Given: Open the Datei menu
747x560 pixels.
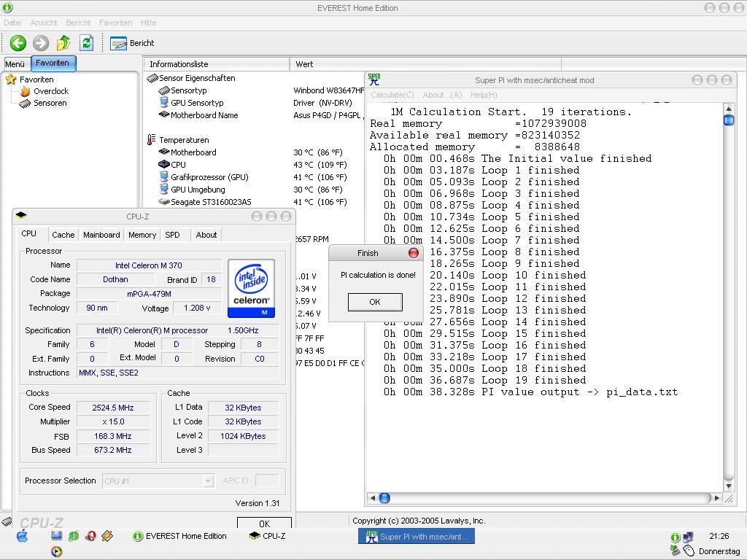Looking at the screenshot, I should (12, 23).
